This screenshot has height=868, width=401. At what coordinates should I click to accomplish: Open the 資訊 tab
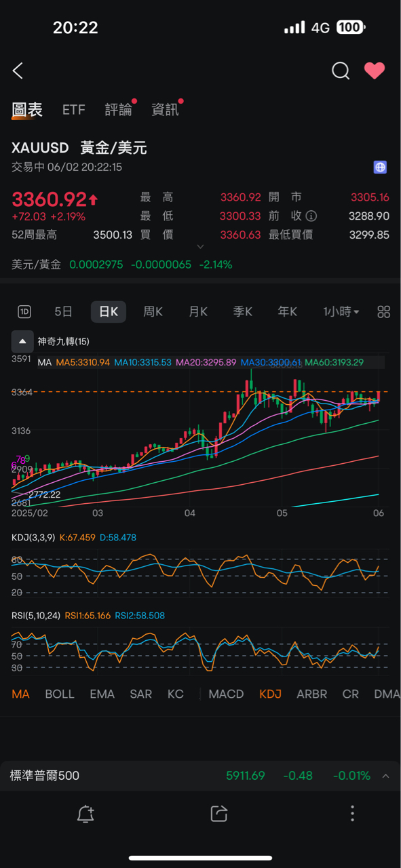point(166,110)
